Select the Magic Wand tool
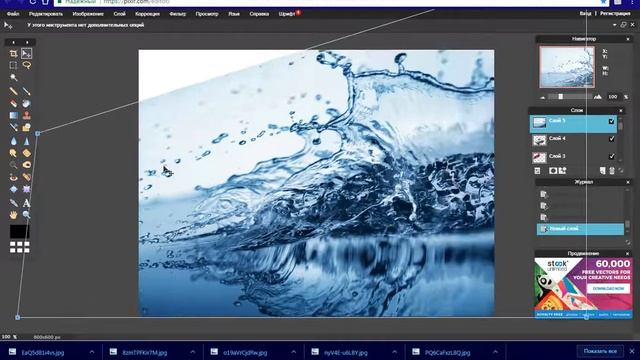This screenshot has height=360, width=640. 13,78
